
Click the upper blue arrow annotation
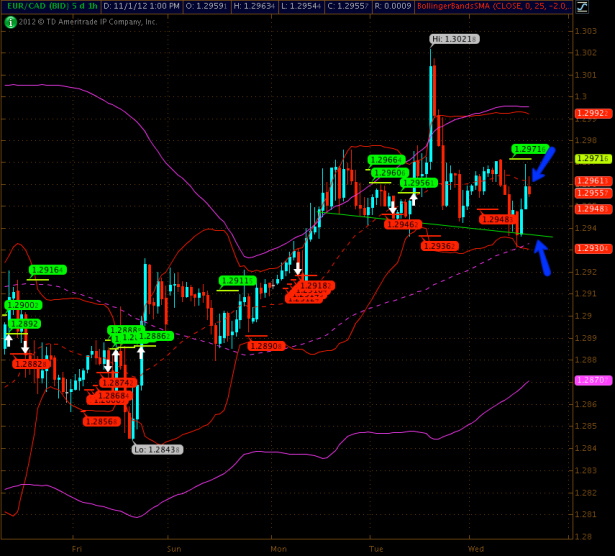(541, 162)
